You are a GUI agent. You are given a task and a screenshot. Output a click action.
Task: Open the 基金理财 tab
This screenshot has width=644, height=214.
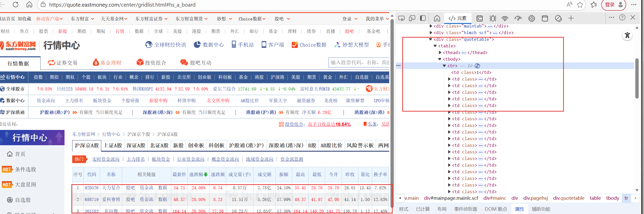[x=107, y=63]
